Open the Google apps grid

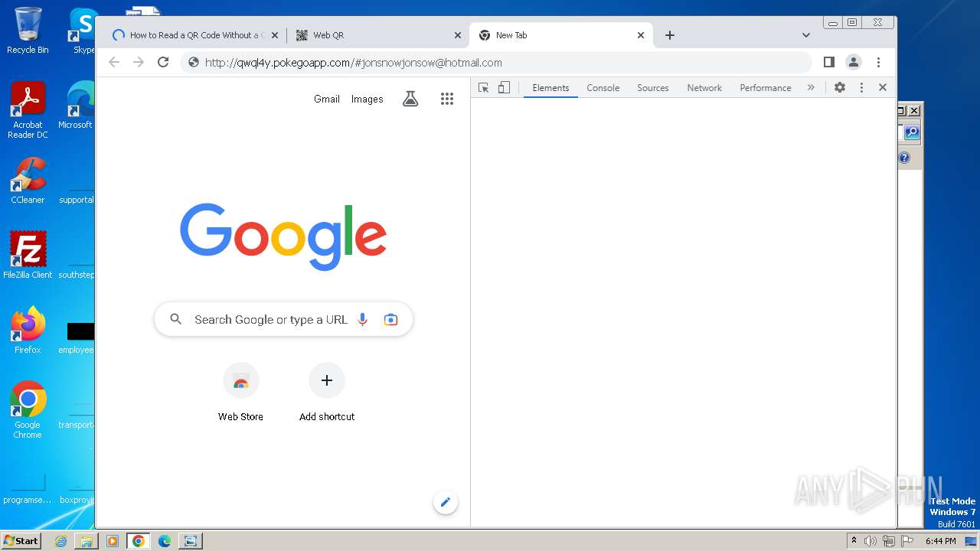click(x=447, y=99)
